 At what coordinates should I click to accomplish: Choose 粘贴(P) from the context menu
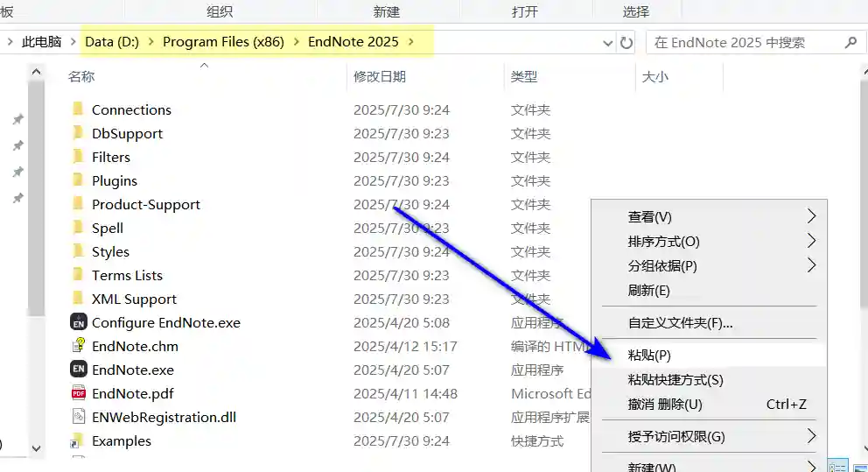[649, 356]
